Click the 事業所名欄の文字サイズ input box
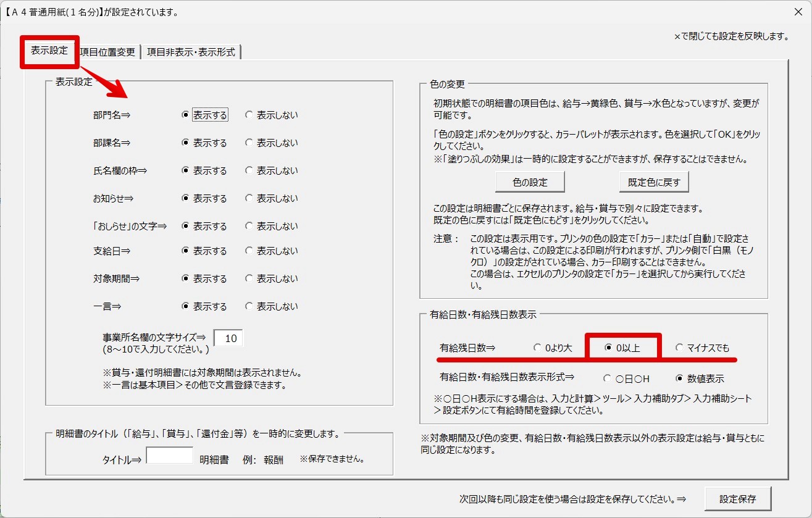Viewport: 812px width, 518px height. point(228,338)
